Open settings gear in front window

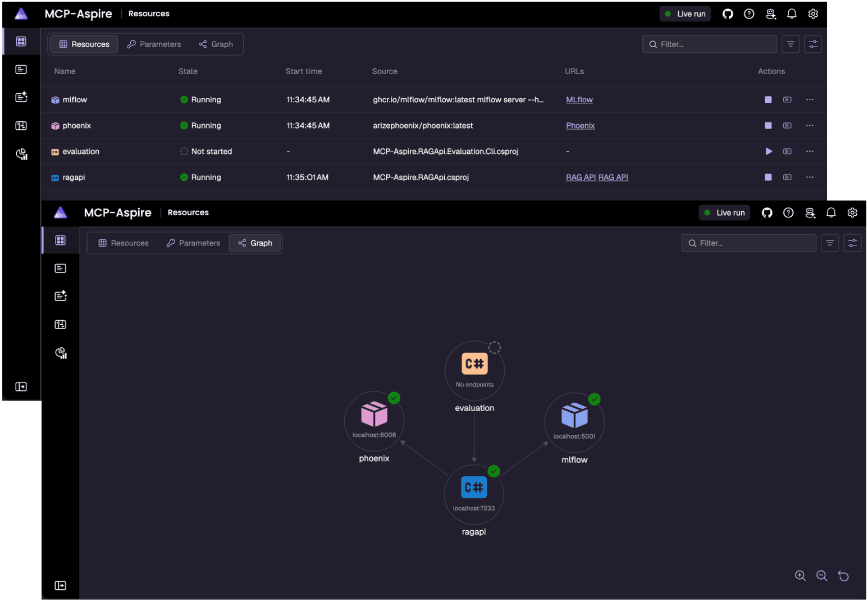click(852, 212)
